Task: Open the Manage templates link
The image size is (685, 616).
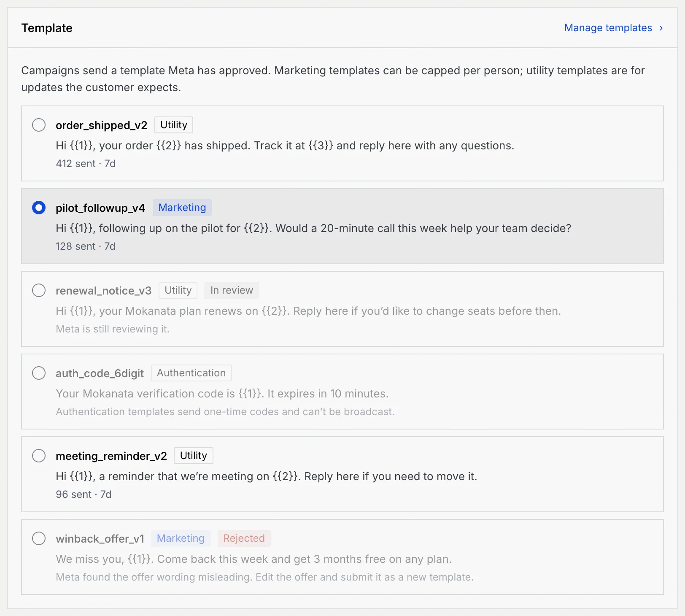Action: 613,28
